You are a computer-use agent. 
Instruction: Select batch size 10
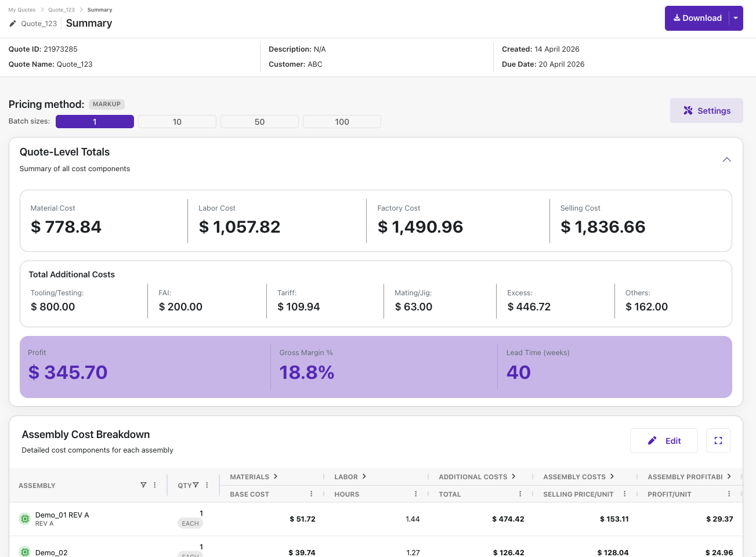click(x=177, y=122)
